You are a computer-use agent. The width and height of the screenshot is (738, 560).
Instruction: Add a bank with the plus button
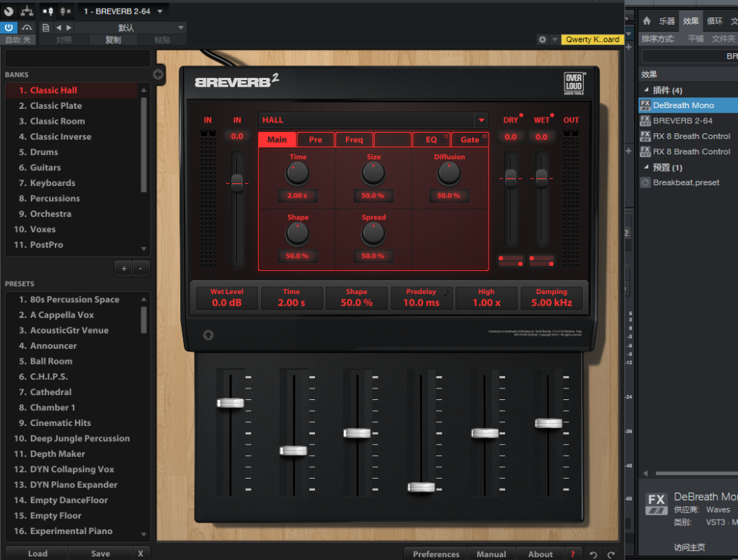coord(124,269)
